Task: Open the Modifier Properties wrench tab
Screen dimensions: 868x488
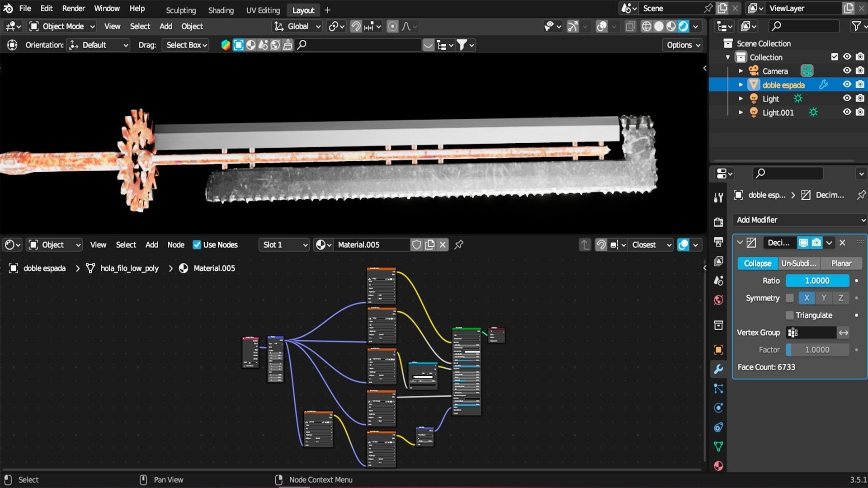Action: point(718,369)
